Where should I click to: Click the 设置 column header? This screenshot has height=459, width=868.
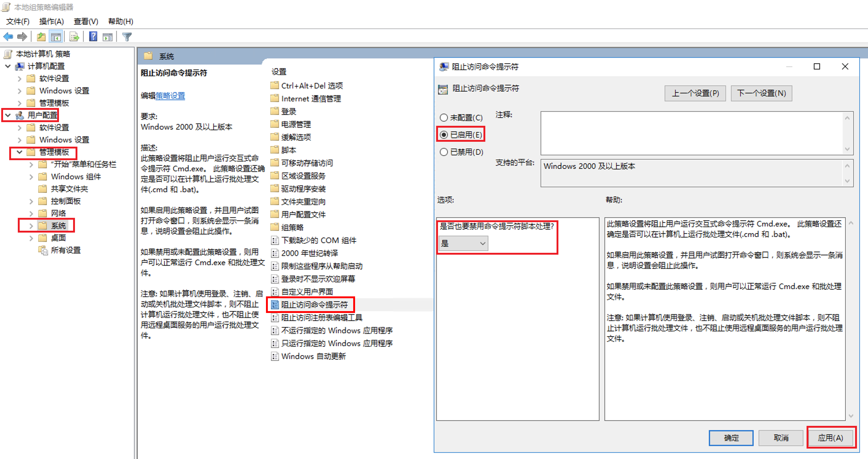[279, 72]
